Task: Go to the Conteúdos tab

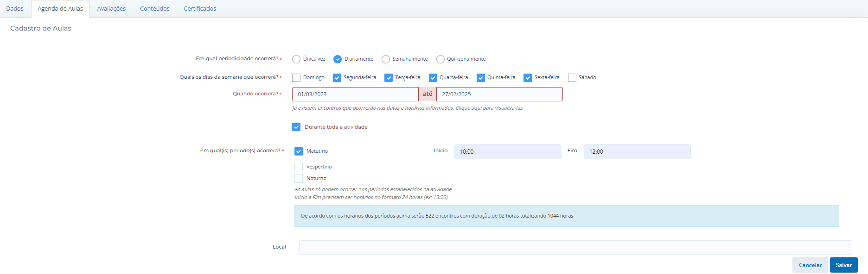Action: point(155,9)
